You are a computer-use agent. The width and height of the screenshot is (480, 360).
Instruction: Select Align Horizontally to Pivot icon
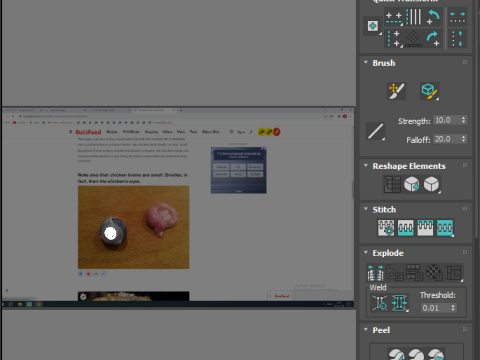(x=394, y=17)
